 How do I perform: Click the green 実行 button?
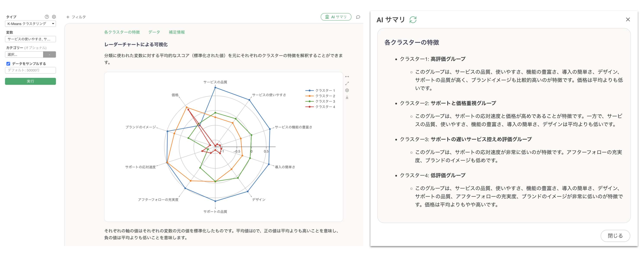(30, 81)
